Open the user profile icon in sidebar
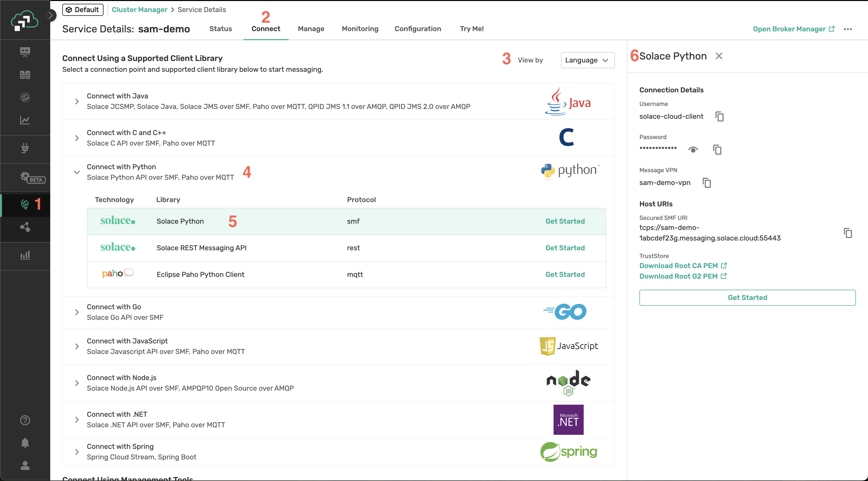Viewport: 868px width, 481px height. (25, 465)
